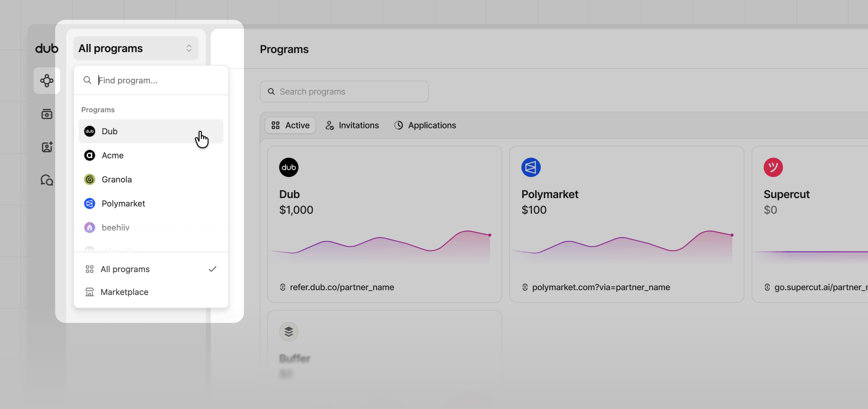Click the refer.dub.co/partner_name link
868x409 pixels.
[342, 287]
